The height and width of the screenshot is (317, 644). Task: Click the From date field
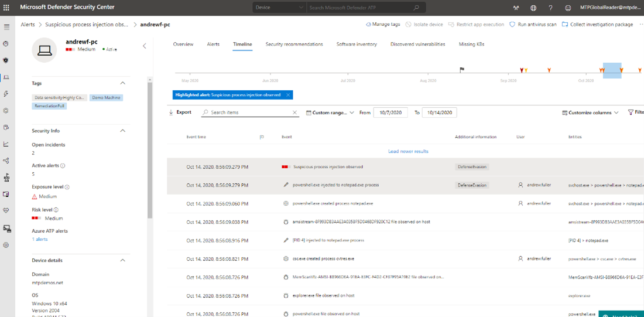click(390, 113)
